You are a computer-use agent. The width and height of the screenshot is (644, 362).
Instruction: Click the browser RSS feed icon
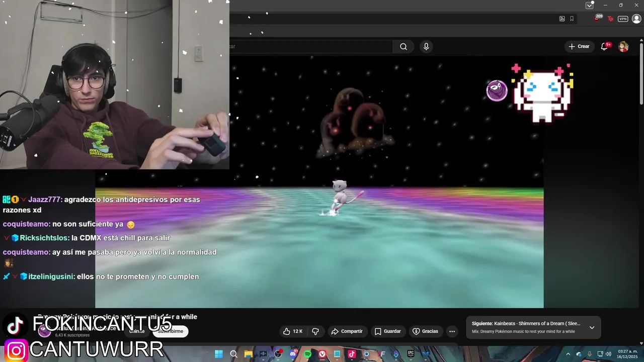[562, 19]
